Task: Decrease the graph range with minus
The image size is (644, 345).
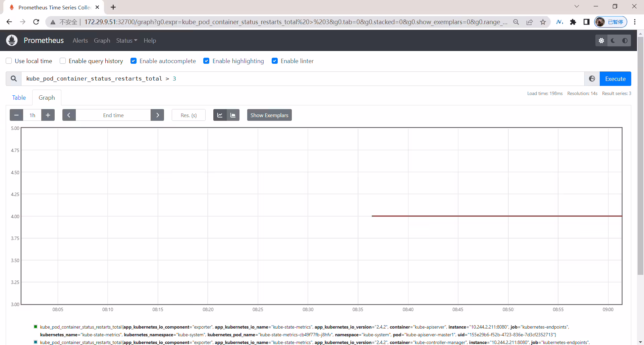Action: click(x=16, y=115)
